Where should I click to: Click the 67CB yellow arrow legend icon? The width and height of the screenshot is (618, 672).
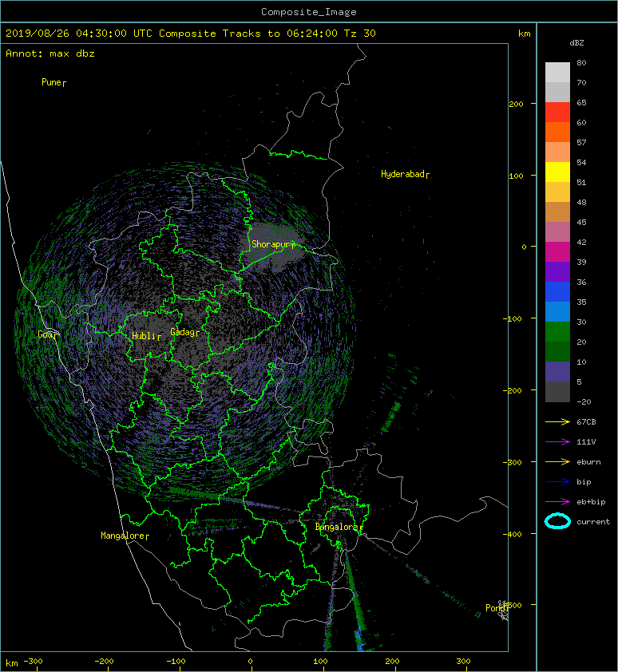(557, 421)
